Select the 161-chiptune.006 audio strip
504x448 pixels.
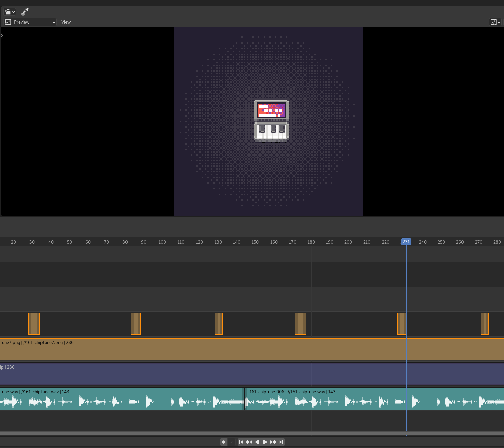(335, 398)
